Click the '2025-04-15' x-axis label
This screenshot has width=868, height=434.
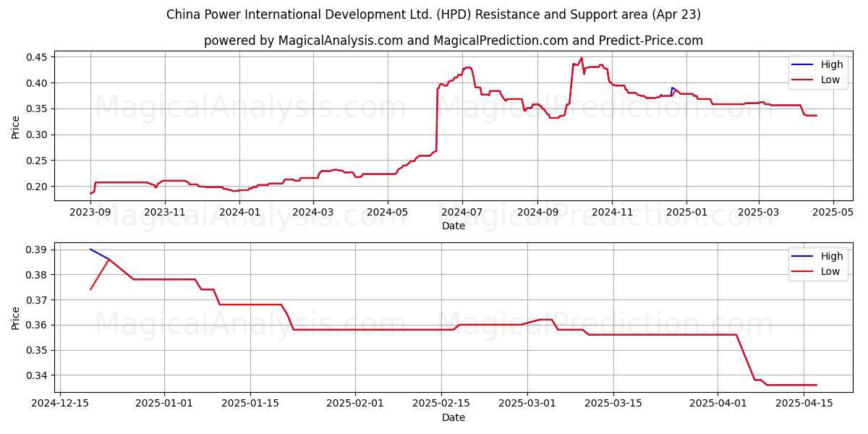[805, 404]
